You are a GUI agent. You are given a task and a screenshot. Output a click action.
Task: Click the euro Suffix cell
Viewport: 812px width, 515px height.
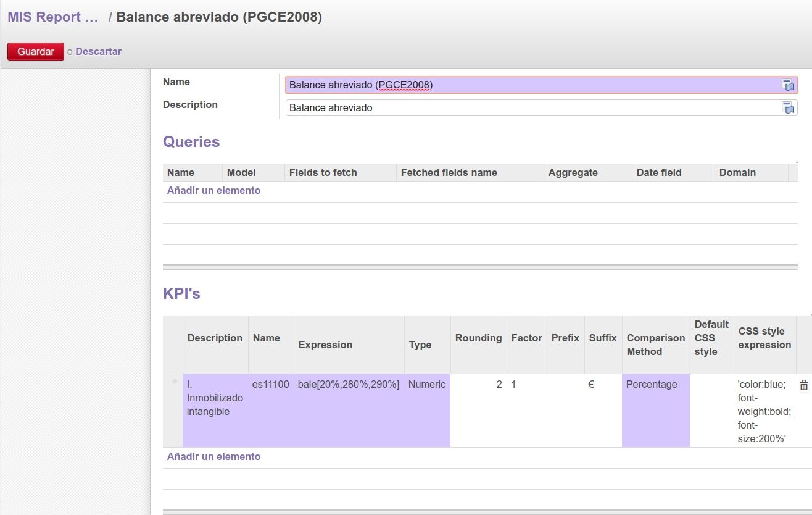coord(602,385)
